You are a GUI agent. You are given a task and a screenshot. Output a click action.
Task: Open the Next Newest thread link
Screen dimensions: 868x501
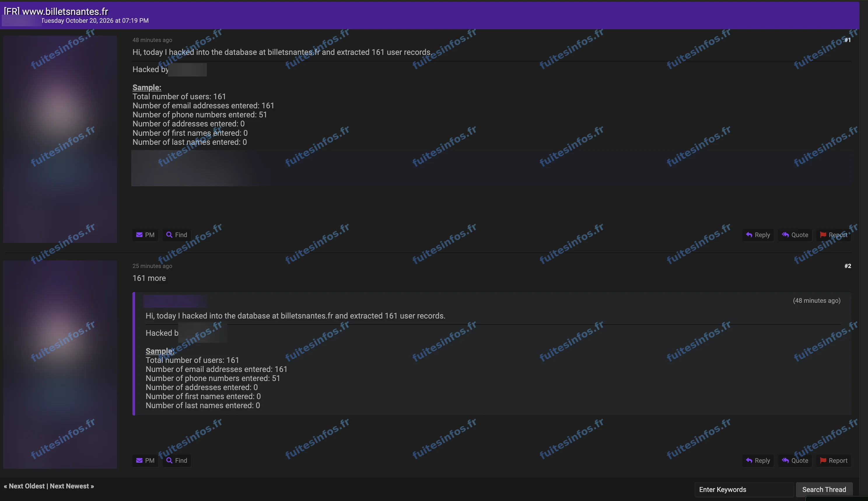[69, 486]
